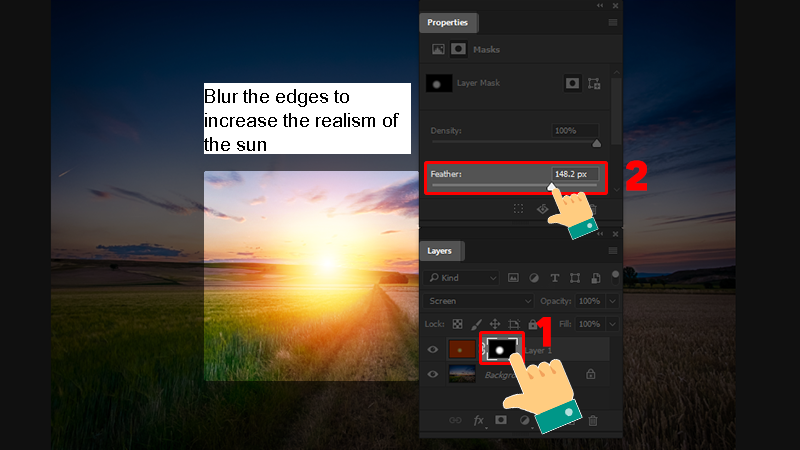800x450 pixels.
Task: Open the Fill slider dropdown arrow
Action: click(613, 324)
